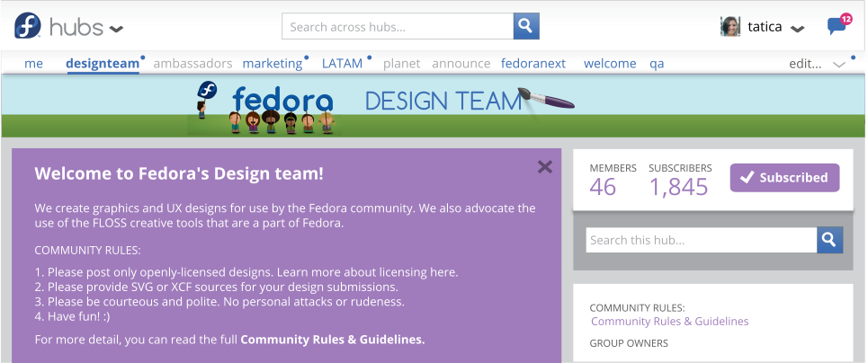Click the top search magnifier button

(526, 26)
